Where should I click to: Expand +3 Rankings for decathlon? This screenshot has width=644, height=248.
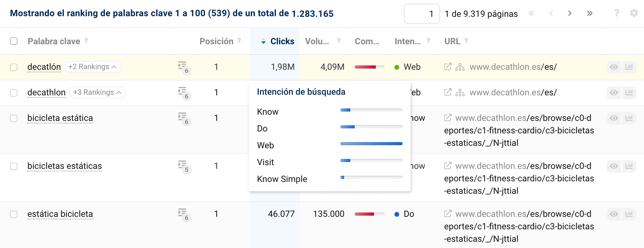pos(97,93)
